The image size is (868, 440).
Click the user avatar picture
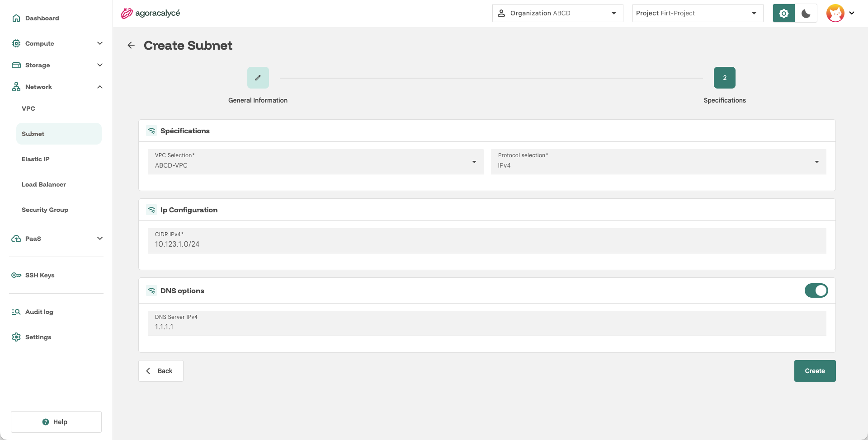(x=835, y=13)
